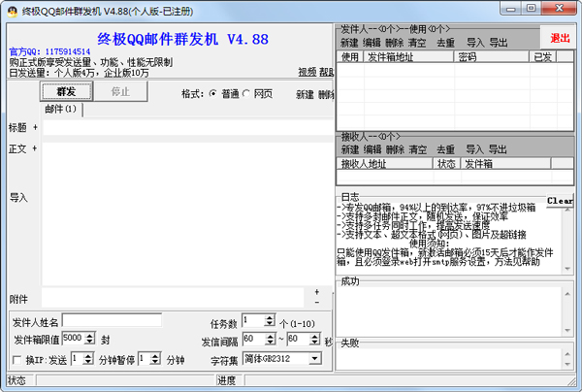This screenshot has height=392, width=582.
Task: Decrease 任务数 with the down arrow
Action: [270, 323]
